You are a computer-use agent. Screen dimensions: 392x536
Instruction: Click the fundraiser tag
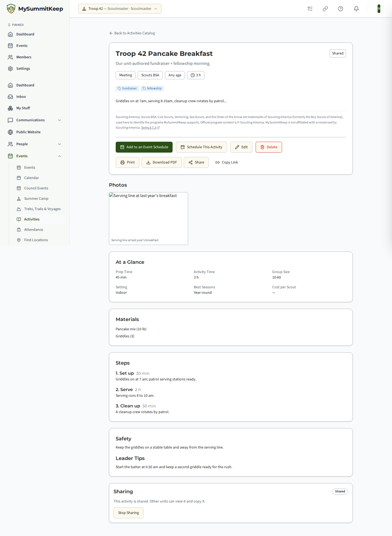coord(127,88)
